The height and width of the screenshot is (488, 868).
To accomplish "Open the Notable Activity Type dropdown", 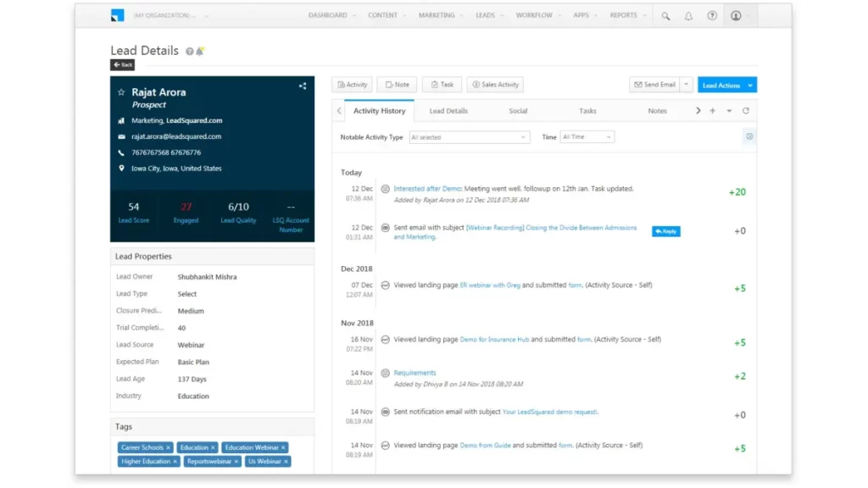I will point(469,136).
